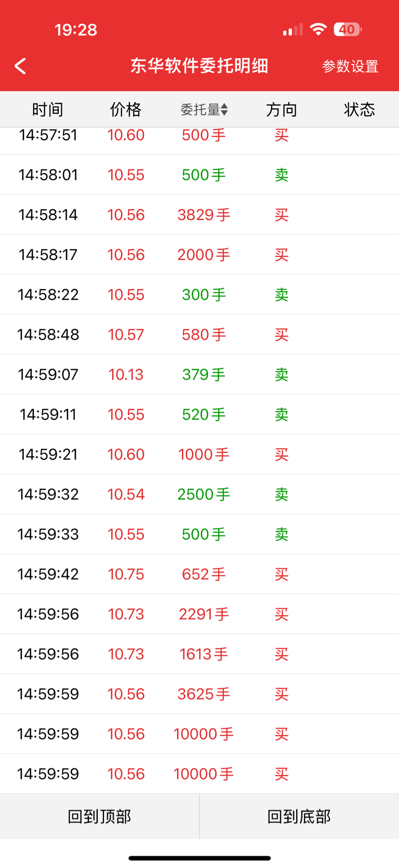Tap the 19:28 clock in status bar
The image size is (399, 868).
pos(76,30)
